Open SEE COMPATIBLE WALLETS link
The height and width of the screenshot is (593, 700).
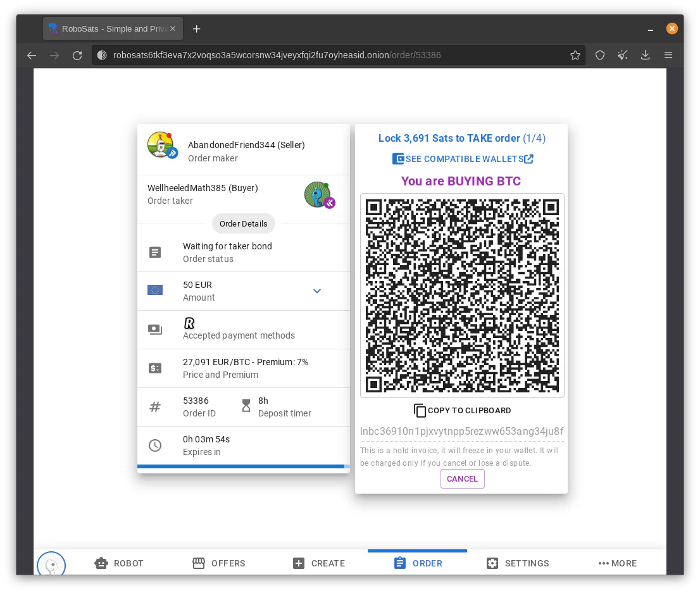pos(463,159)
